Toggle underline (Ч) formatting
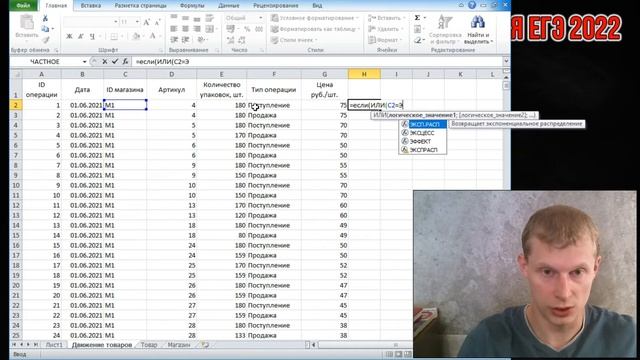The width and height of the screenshot is (640, 360). [x=92, y=36]
